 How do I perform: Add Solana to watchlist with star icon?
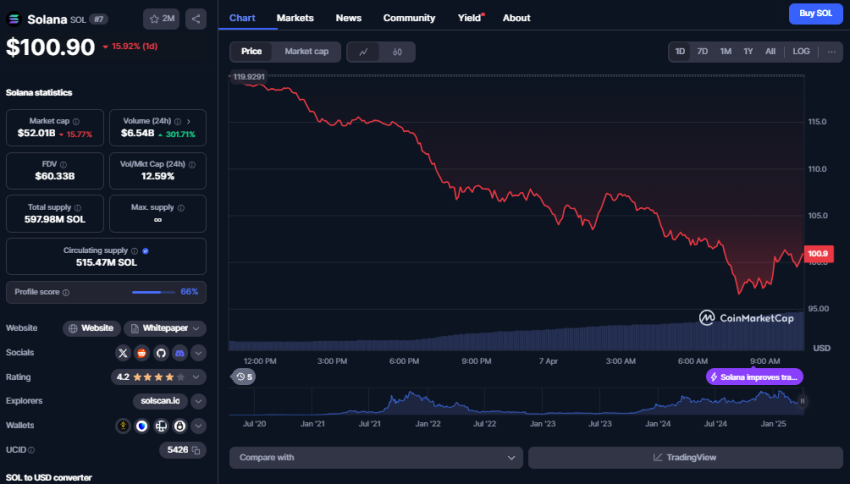point(161,19)
